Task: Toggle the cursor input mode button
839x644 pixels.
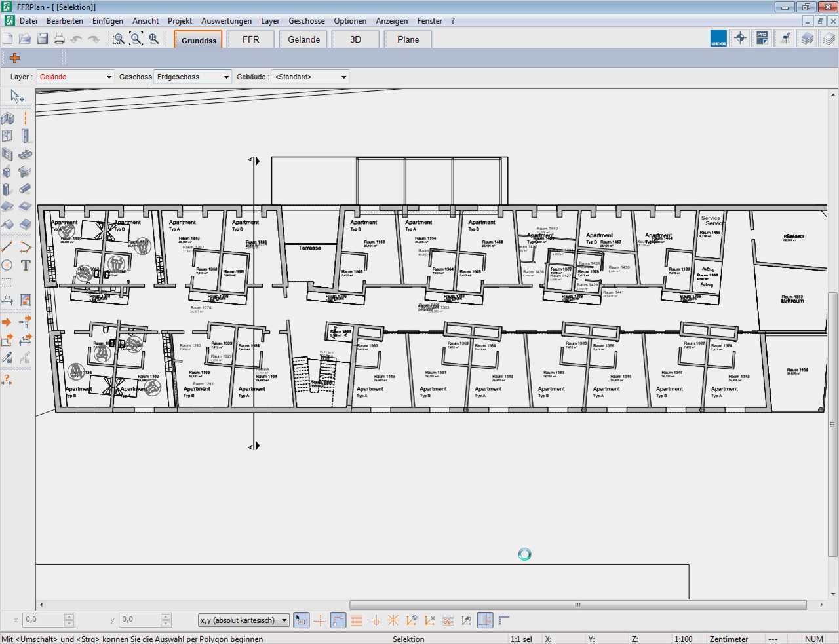Action: [x=302, y=620]
